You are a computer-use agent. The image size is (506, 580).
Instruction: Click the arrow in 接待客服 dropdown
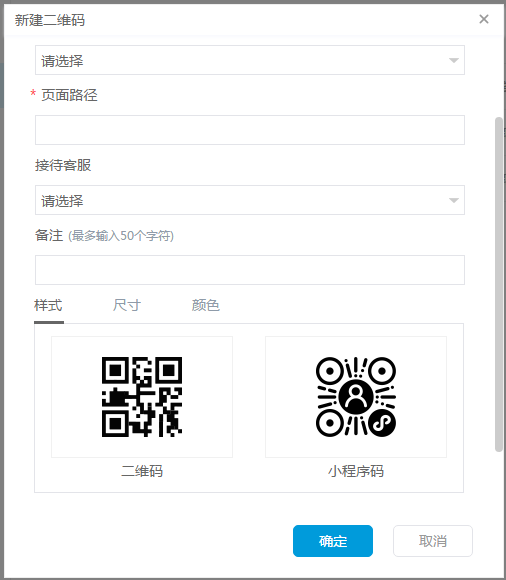click(454, 200)
